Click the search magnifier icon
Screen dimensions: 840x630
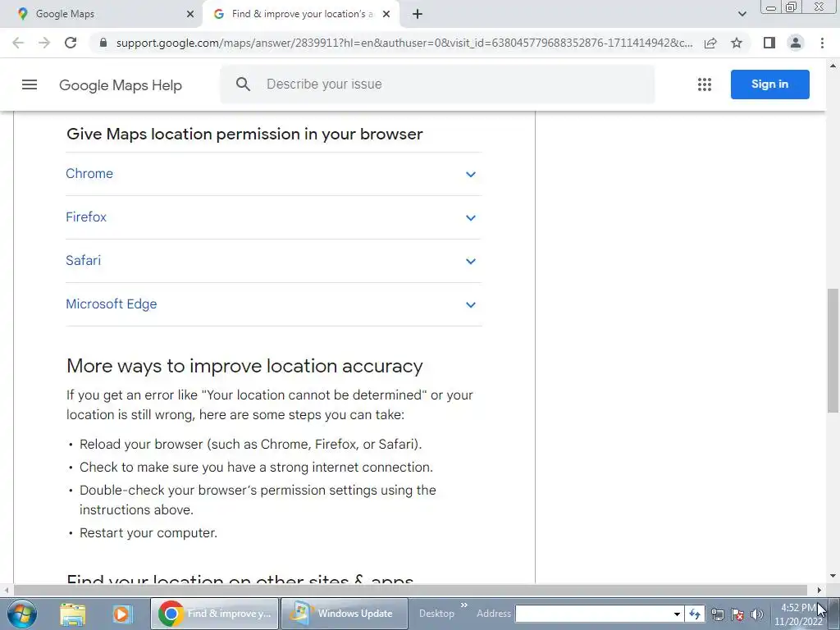click(x=243, y=84)
